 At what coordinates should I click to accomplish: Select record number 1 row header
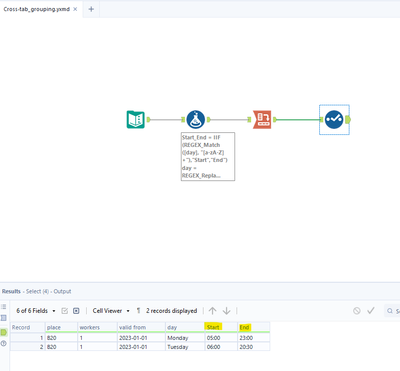pos(28,338)
